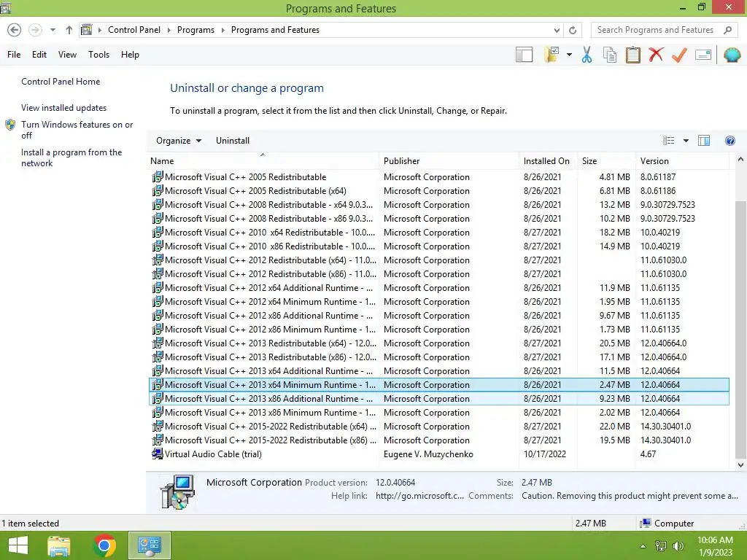Screen dimensions: 747x560
Task: Click the Copy toolbar icon
Action: point(610,55)
